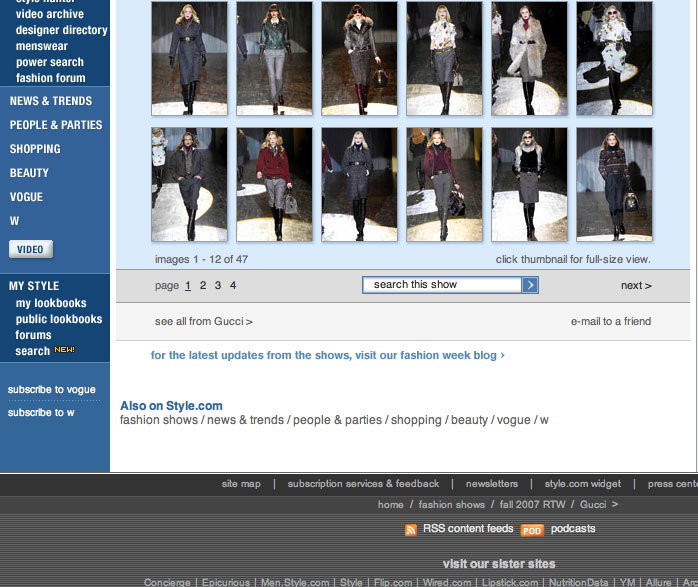Click fall 2007 RTW breadcrumb
The image size is (698, 587).
(532, 505)
